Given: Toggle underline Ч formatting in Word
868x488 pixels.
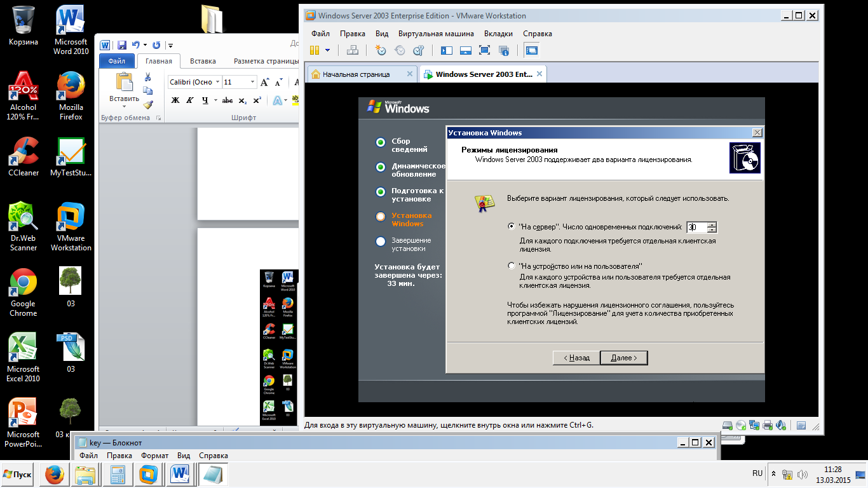Looking at the screenshot, I should coord(205,100).
